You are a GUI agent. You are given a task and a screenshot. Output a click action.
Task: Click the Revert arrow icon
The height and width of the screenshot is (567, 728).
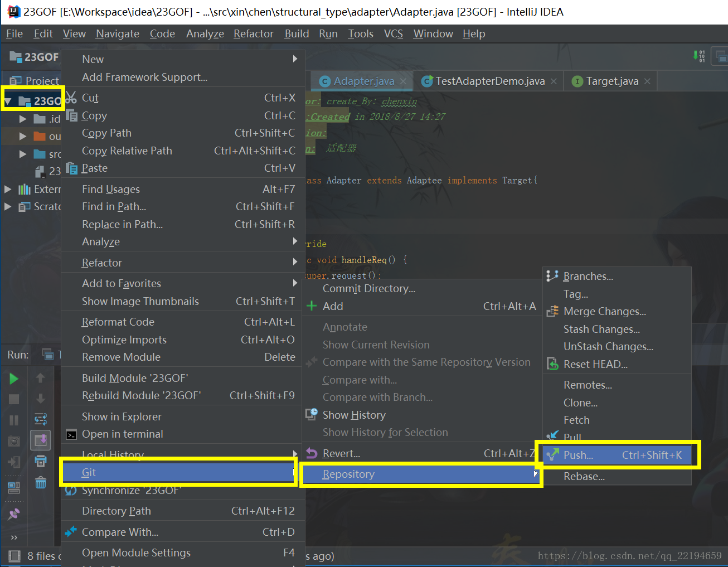pyautogui.click(x=312, y=453)
